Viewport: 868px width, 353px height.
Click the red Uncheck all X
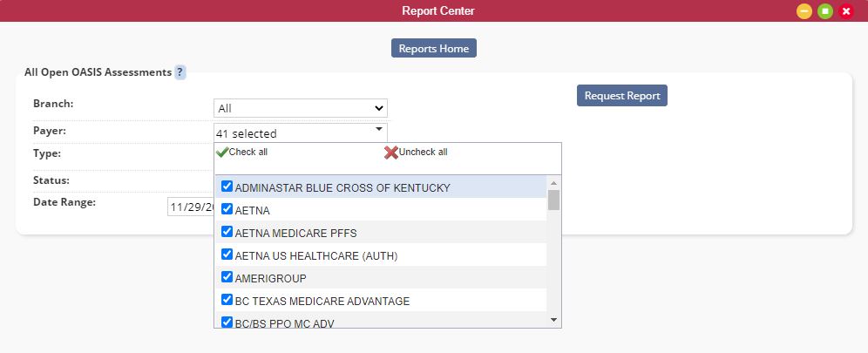tap(391, 153)
